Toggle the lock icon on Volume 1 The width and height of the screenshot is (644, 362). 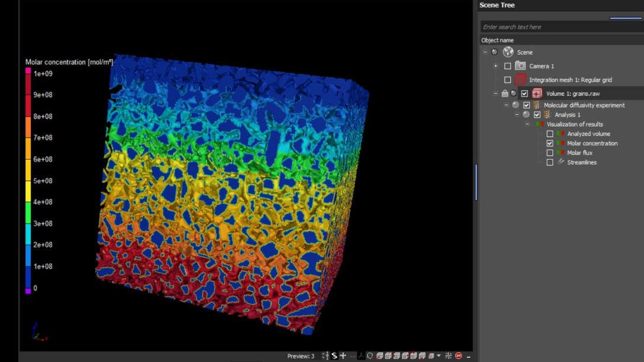[x=505, y=93]
